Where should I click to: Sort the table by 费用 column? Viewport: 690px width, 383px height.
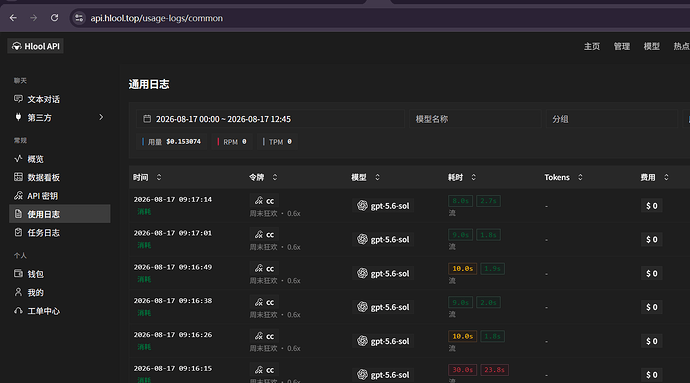[666, 177]
